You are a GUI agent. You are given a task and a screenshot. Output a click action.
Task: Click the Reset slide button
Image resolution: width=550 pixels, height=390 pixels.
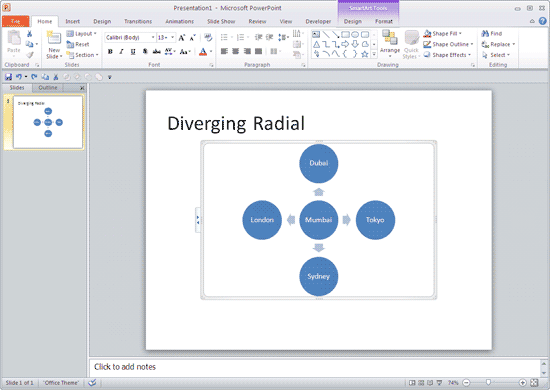tap(78, 44)
